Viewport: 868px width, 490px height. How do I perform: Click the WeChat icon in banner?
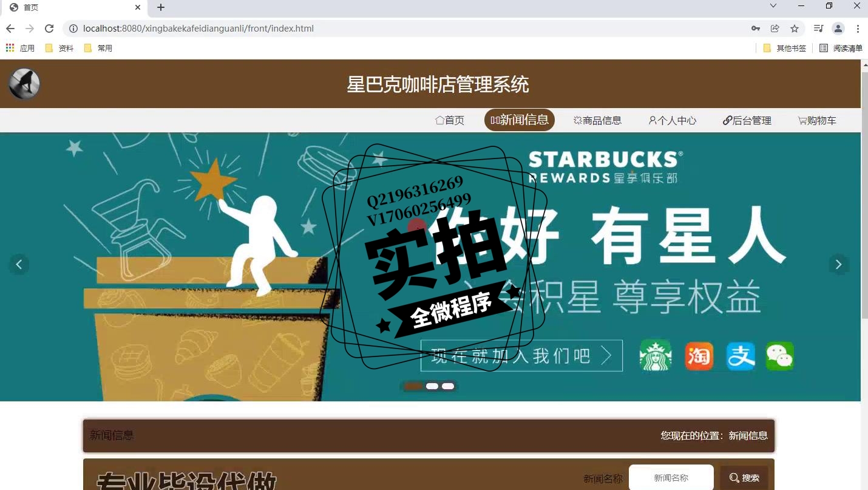pos(780,356)
